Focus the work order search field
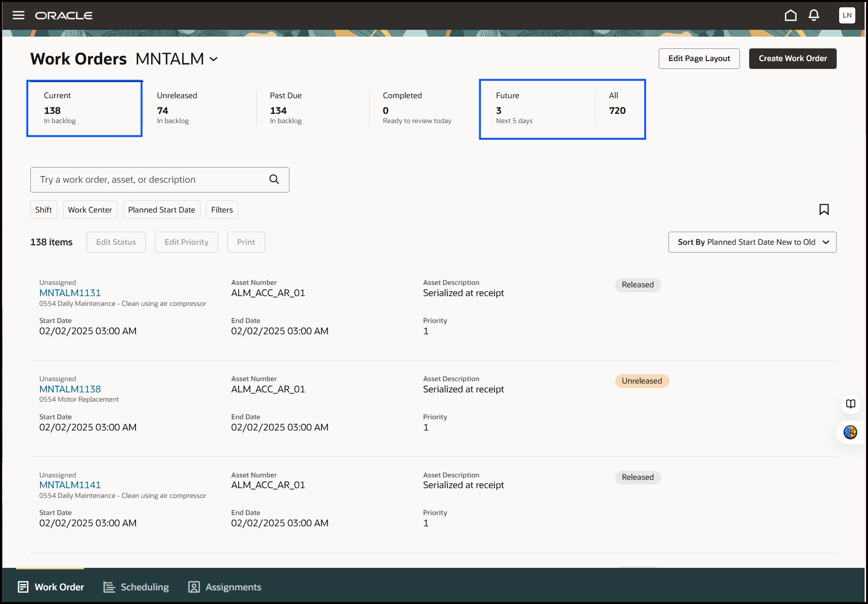Viewport: 868px width, 604px height. coord(159,180)
